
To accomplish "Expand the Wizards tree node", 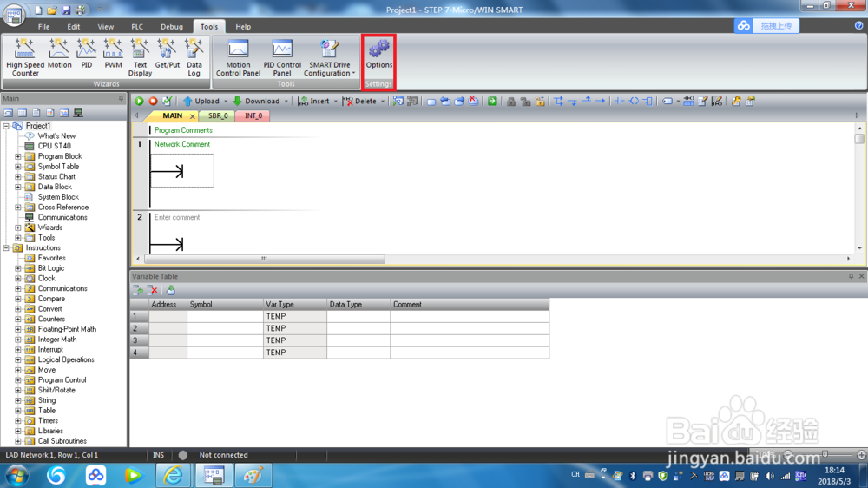I will click(17, 228).
